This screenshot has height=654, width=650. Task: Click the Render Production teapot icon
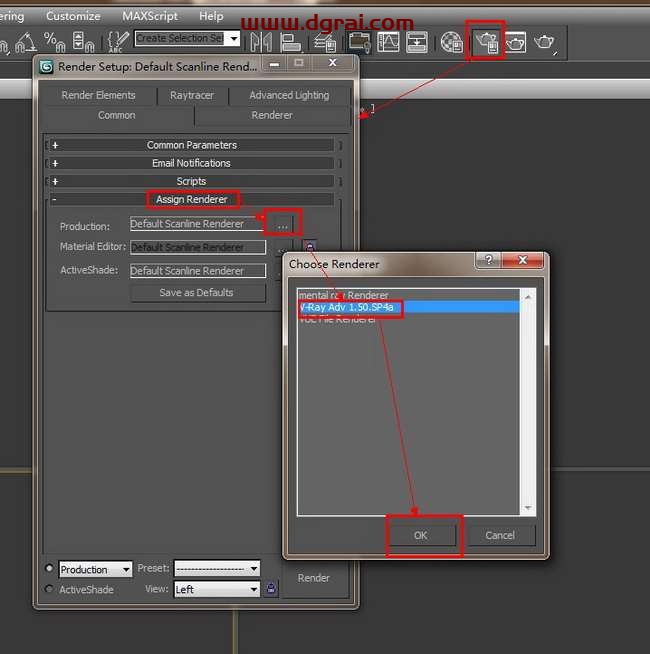click(x=545, y=42)
